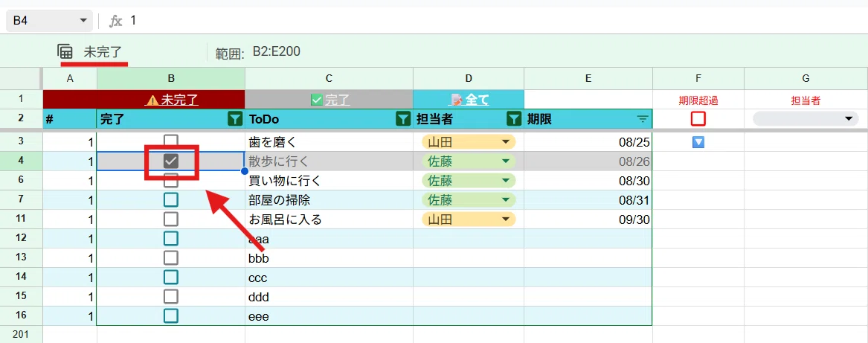Viewport: 868px width, 343px height.
Task: Select column F header
Action: pos(698,79)
